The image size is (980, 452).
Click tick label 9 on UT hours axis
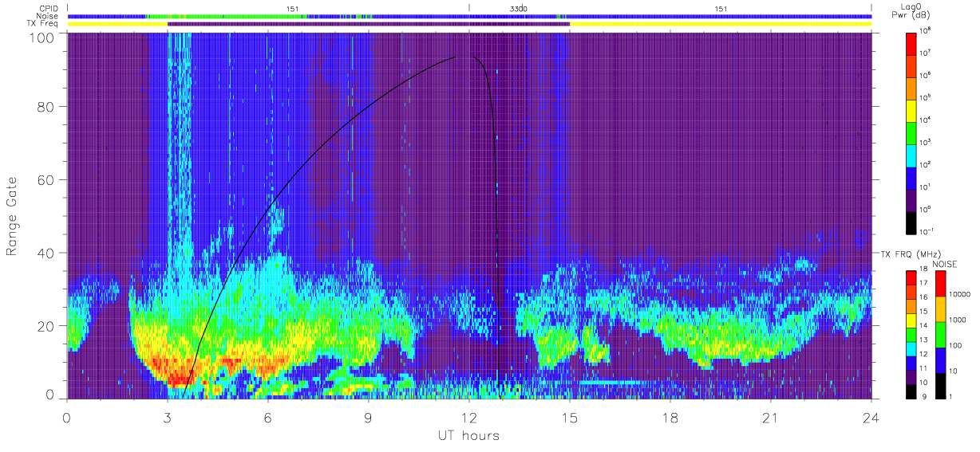368,418
